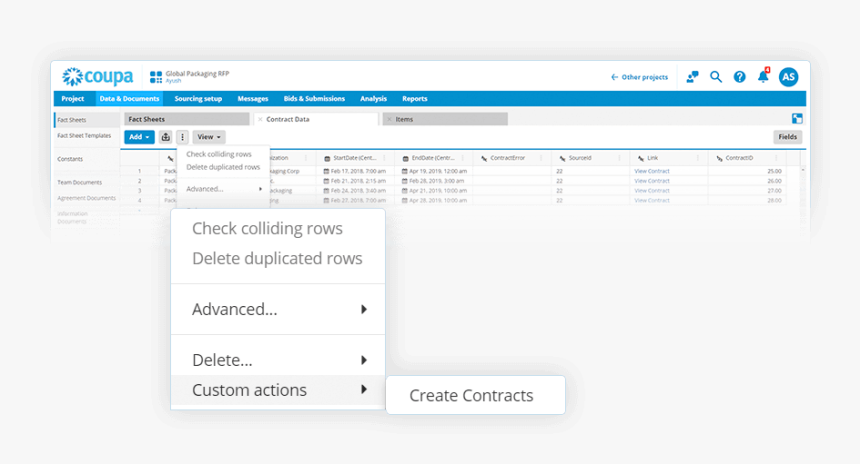Open the Sourcing setup tab
Image resolution: width=860 pixels, height=464 pixels.
point(198,99)
